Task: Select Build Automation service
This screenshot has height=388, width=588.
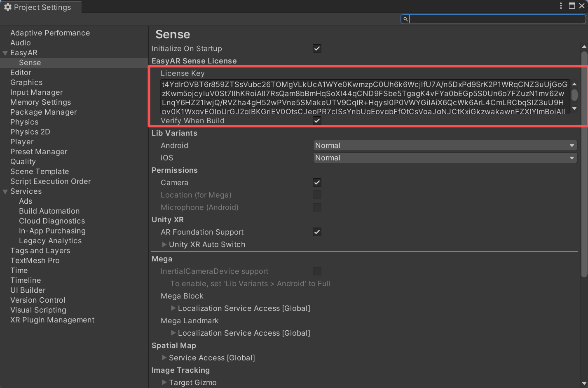Action: [x=49, y=211]
